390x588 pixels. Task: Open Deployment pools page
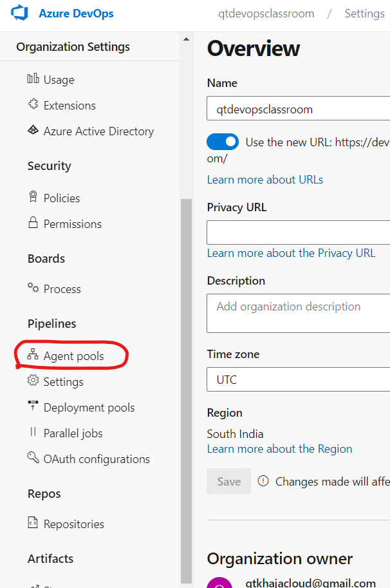[89, 408]
